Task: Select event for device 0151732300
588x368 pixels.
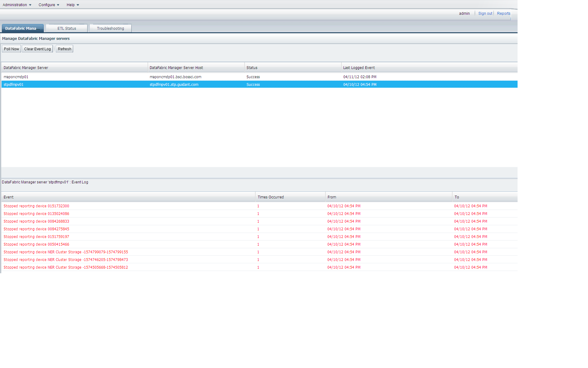Action: coord(36,206)
